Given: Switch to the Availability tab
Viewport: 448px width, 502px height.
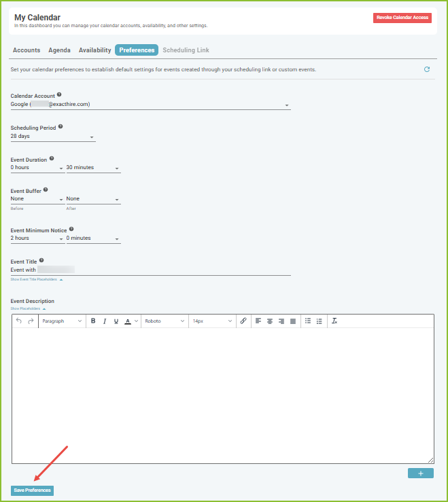Looking at the screenshot, I should (94, 50).
